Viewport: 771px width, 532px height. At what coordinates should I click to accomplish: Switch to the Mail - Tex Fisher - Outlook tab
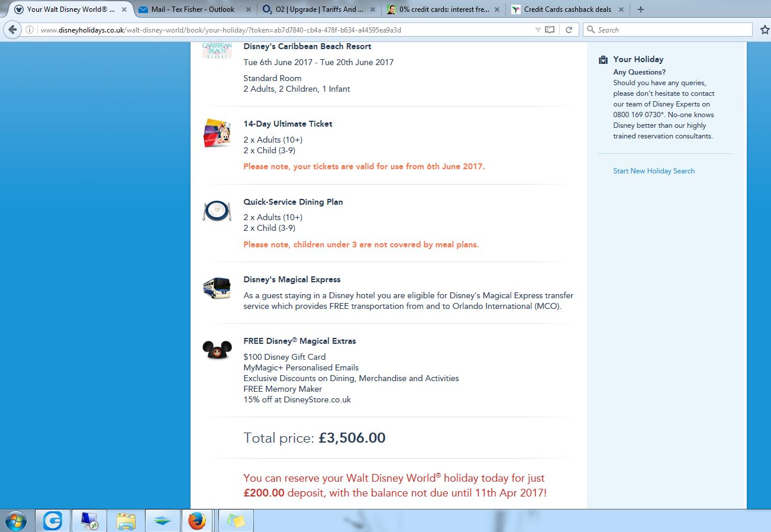(x=193, y=9)
